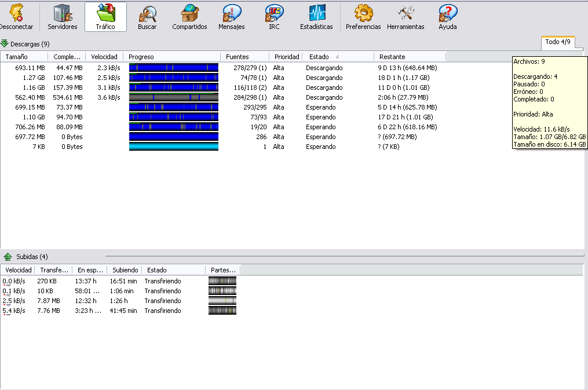Sort downloads by Velocidad column
The height and width of the screenshot is (390, 588).
point(104,57)
